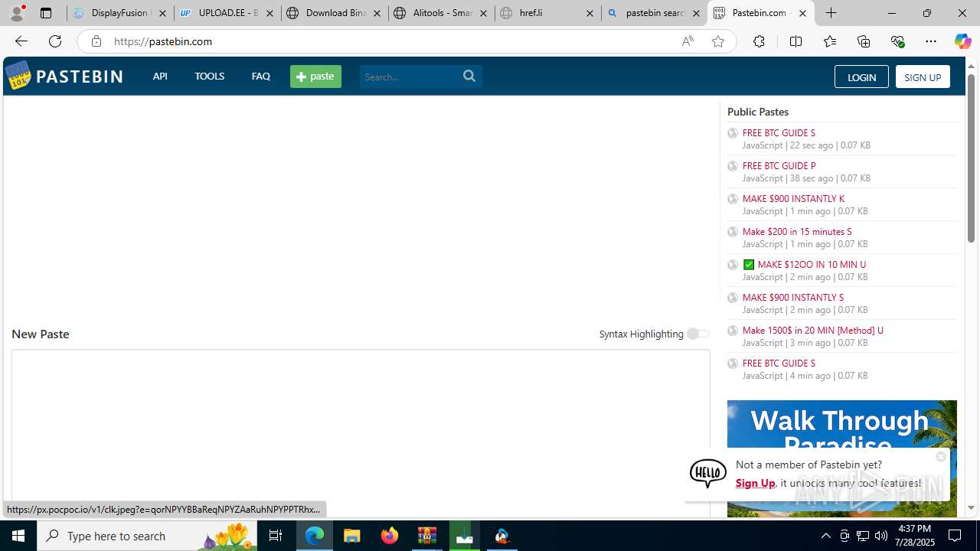Click into the New Paste text area
The width and height of the screenshot is (980, 551).
pyautogui.click(x=361, y=433)
